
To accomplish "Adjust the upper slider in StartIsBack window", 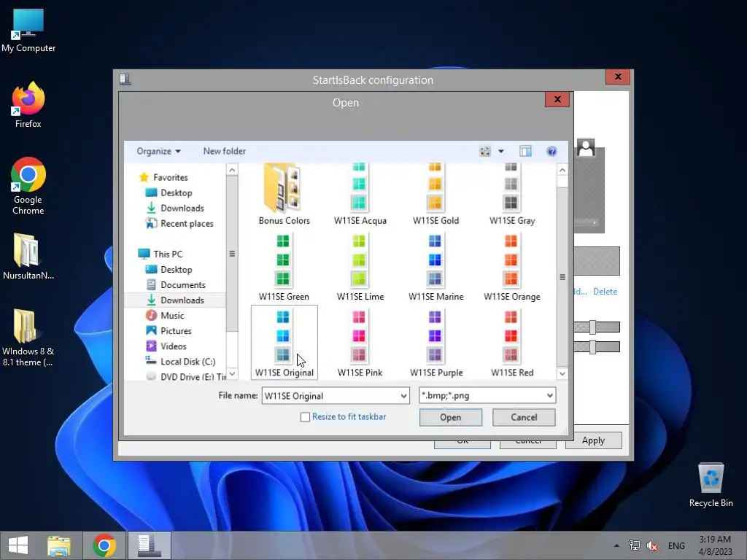I will (592, 327).
